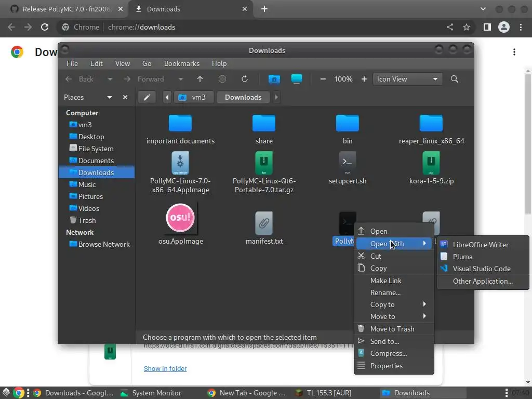
Task: Select Browse Network in the sidebar
Action: 100,244
